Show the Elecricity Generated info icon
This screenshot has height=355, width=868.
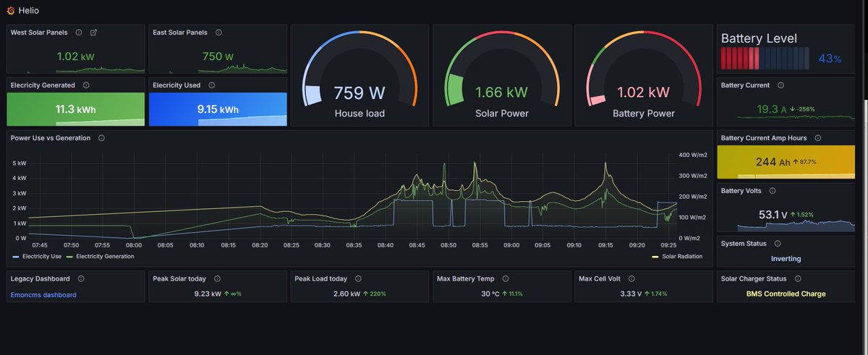pyautogui.click(x=86, y=85)
